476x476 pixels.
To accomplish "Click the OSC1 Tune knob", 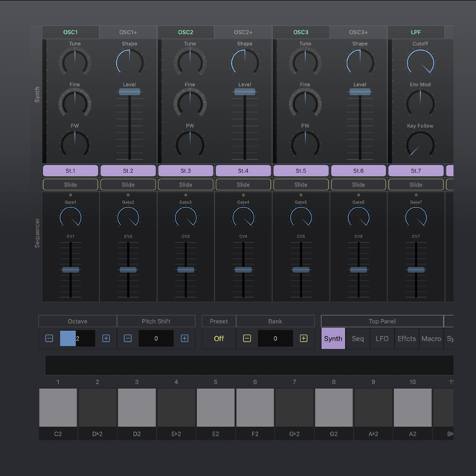I will point(74,62).
